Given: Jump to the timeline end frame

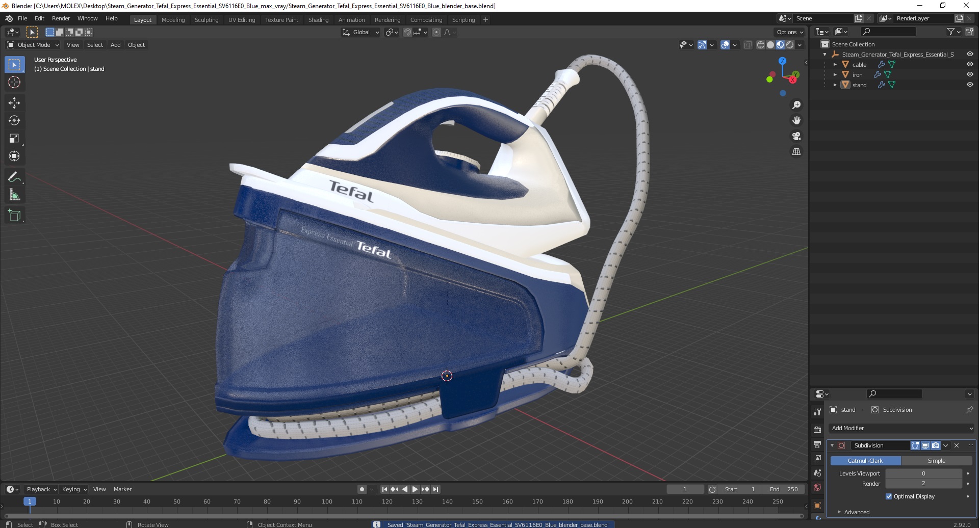Looking at the screenshot, I should click(436, 489).
